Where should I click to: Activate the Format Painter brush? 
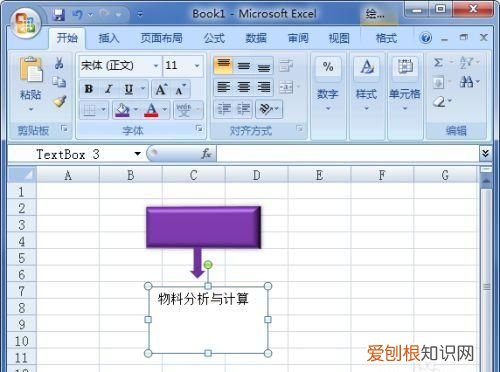coord(60,101)
